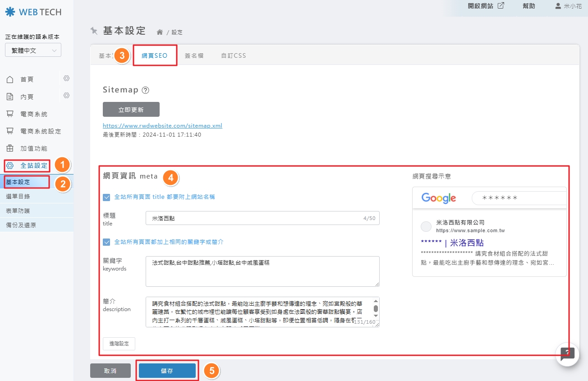
Task: Toggle the site name title checkbox
Action: point(106,197)
